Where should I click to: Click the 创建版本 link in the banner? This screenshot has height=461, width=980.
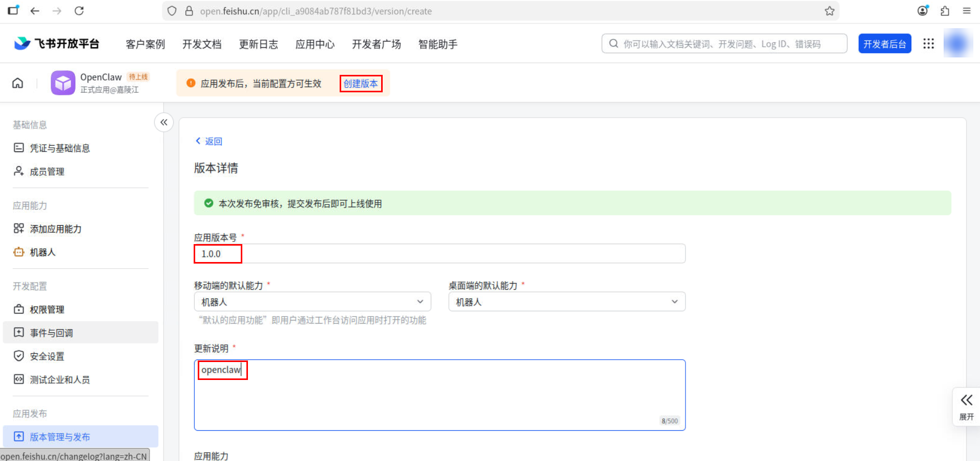(x=361, y=84)
